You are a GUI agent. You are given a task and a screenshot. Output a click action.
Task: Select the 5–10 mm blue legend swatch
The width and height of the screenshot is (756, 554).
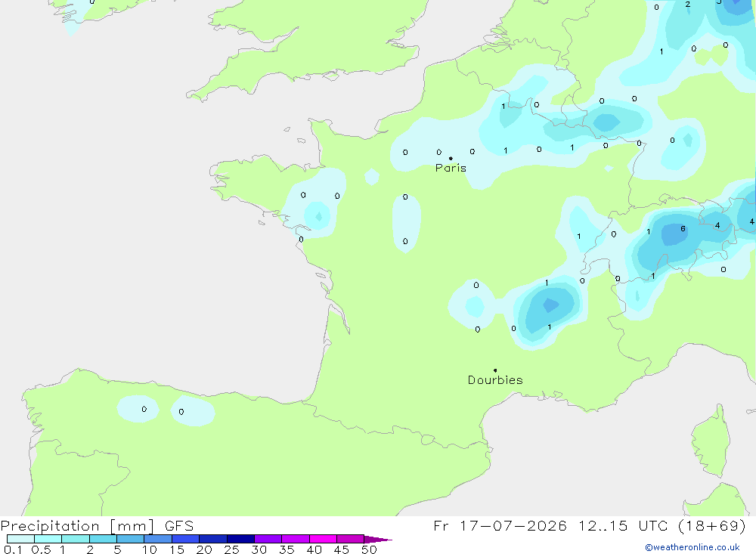coord(130,539)
